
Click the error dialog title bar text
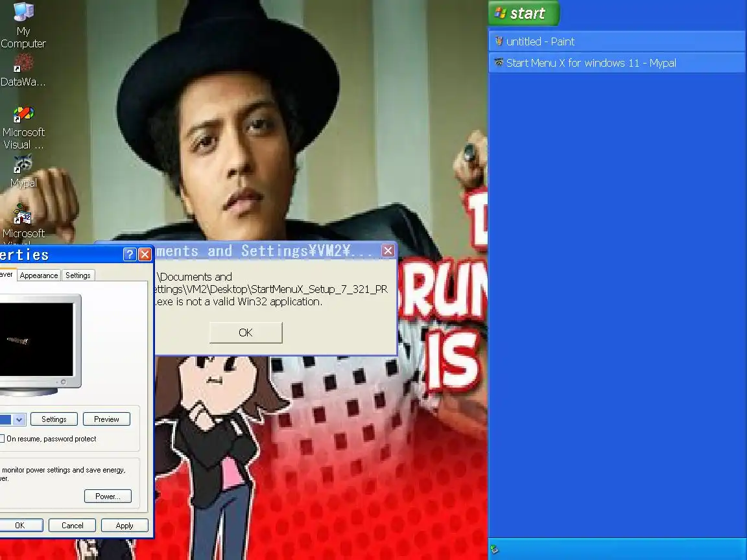coord(265,250)
